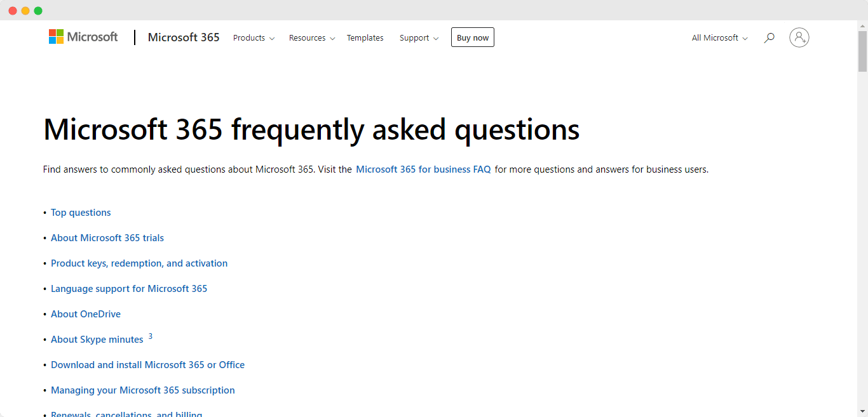The width and height of the screenshot is (868, 417).
Task: Expand the Products dropdown
Action: (252, 37)
